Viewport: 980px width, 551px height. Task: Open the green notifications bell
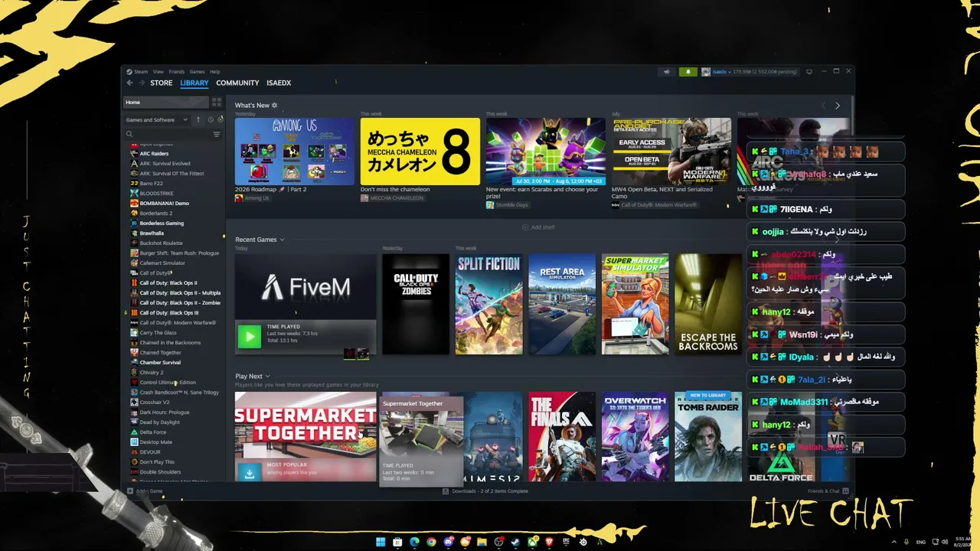click(688, 72)
